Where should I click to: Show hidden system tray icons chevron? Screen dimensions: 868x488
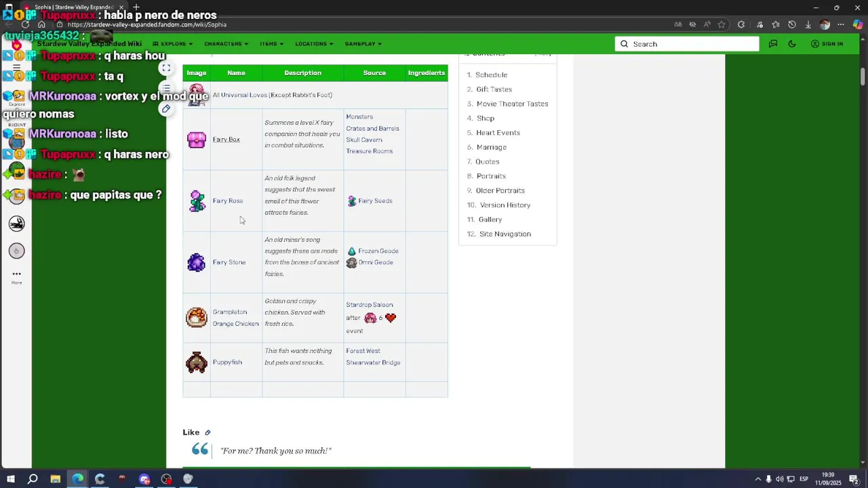(x=758, y=479)
